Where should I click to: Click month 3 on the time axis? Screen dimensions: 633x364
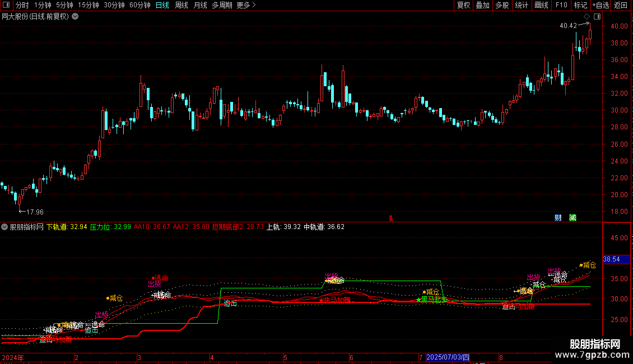tap(139, 357)
